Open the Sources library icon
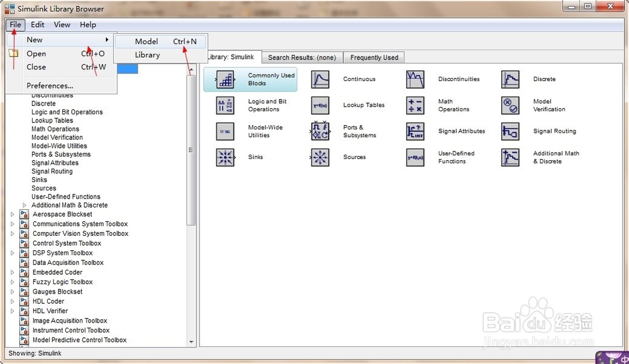The image size is (629, 364). [320, 158]
